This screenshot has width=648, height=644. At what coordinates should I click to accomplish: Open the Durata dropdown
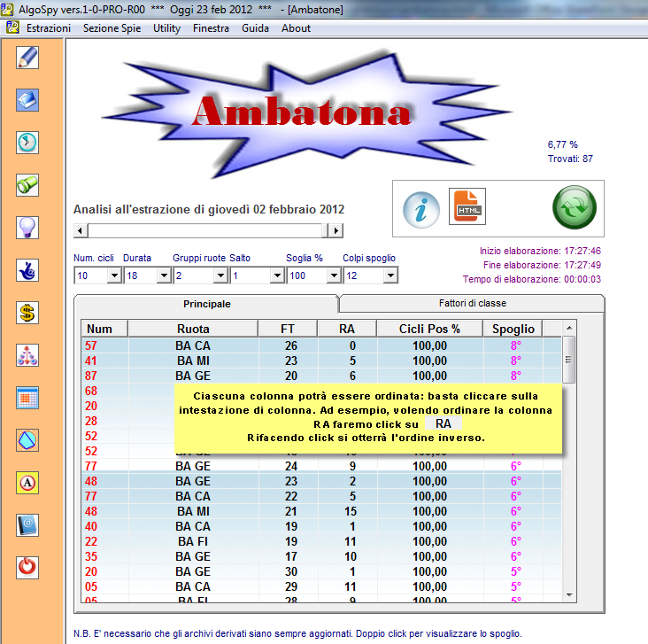point(164,275)
